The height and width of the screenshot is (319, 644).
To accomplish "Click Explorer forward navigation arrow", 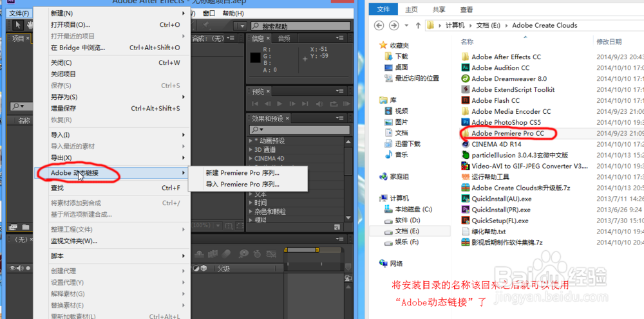I will click(x=393, y=26).
